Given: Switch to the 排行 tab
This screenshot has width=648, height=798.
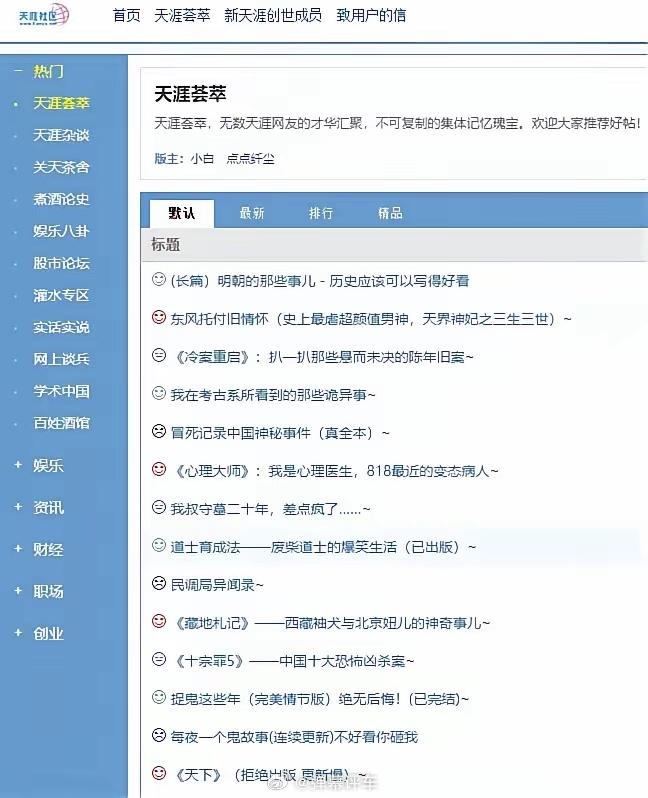Looking at the screenshot, I should (321, 213).
